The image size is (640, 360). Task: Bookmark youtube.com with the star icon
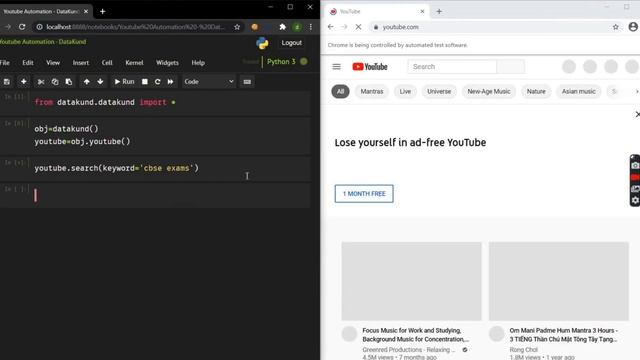(616, 27)
